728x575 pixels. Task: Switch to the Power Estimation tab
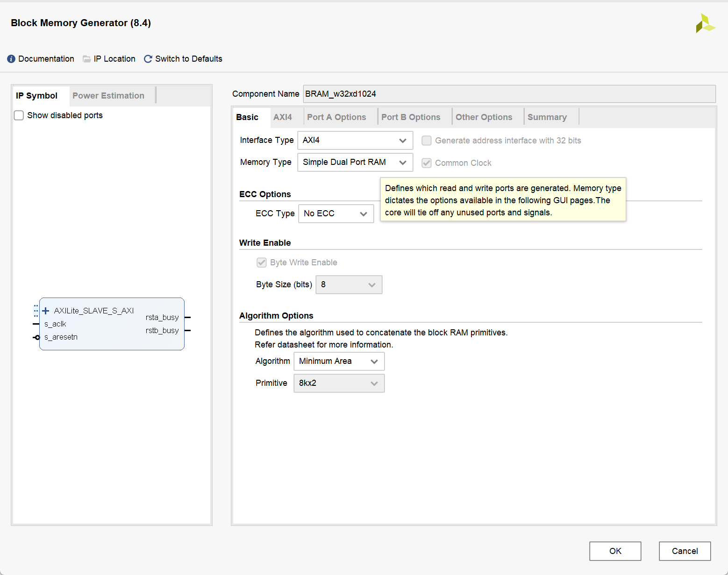108,96
